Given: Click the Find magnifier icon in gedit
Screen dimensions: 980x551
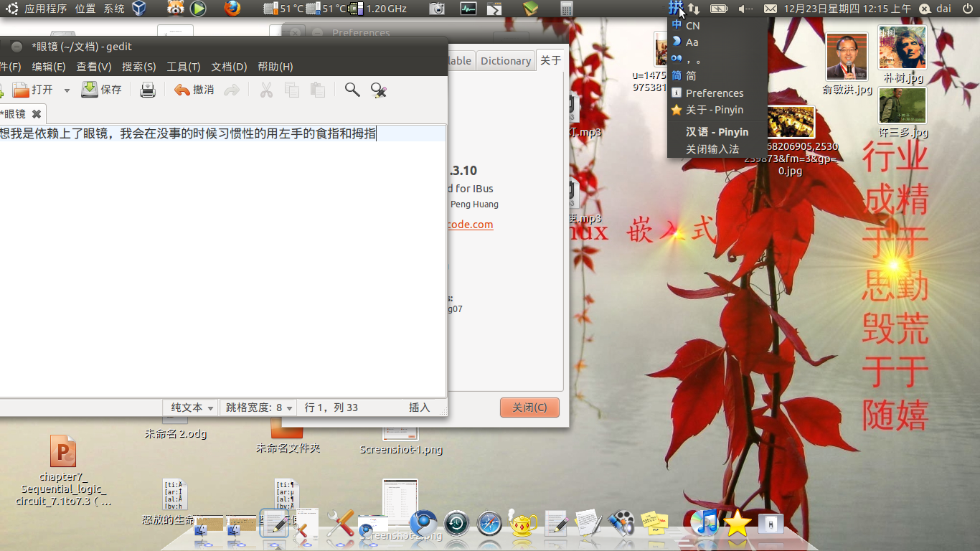Looking at the screenshot, I should click(352, 90).
